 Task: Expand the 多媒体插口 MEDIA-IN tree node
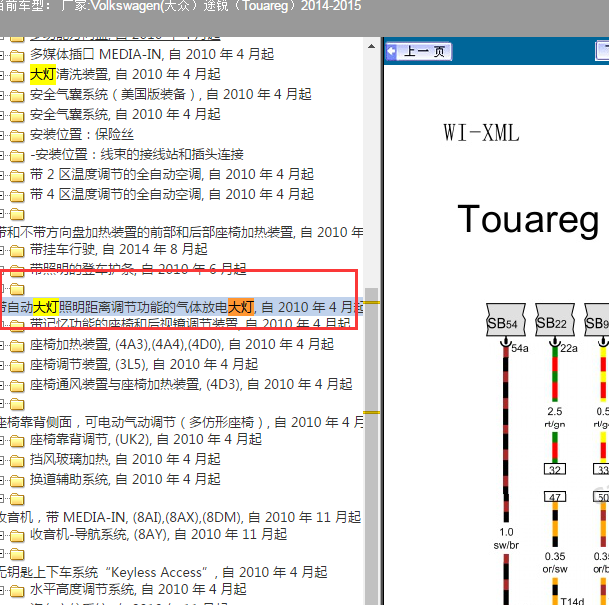[x=2, y=56]
